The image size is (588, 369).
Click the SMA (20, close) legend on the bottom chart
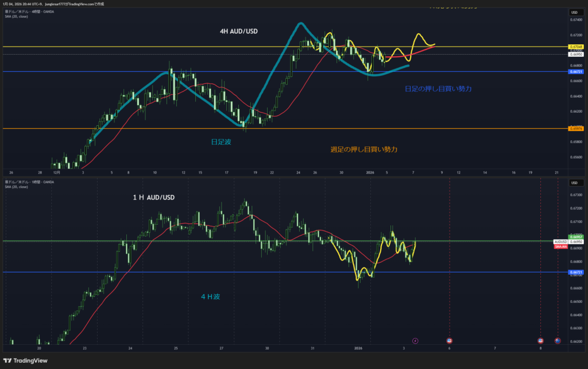18,186
